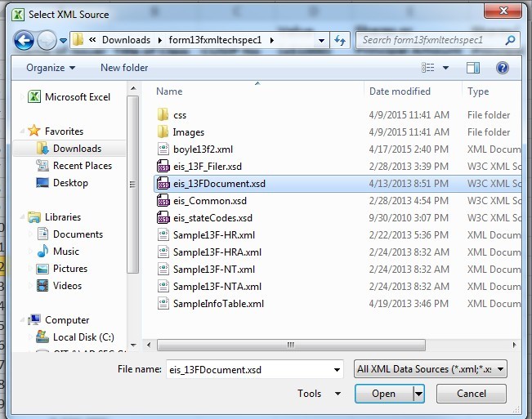Click New folder
This screenshot has height=419, width=532.
coord(124,68)
